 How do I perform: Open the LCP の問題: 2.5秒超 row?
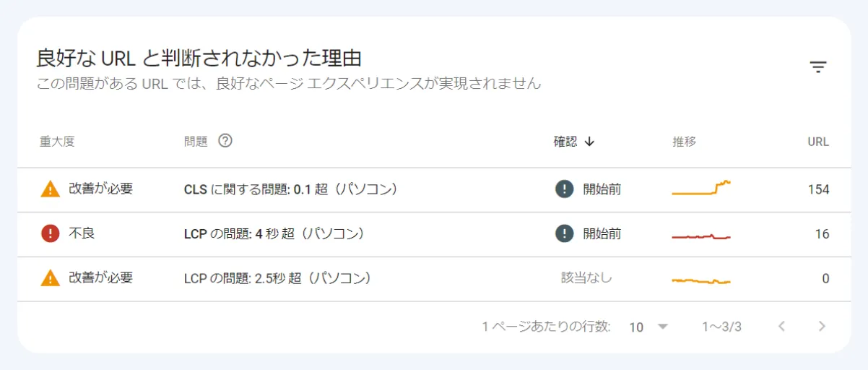pos(434,279)
